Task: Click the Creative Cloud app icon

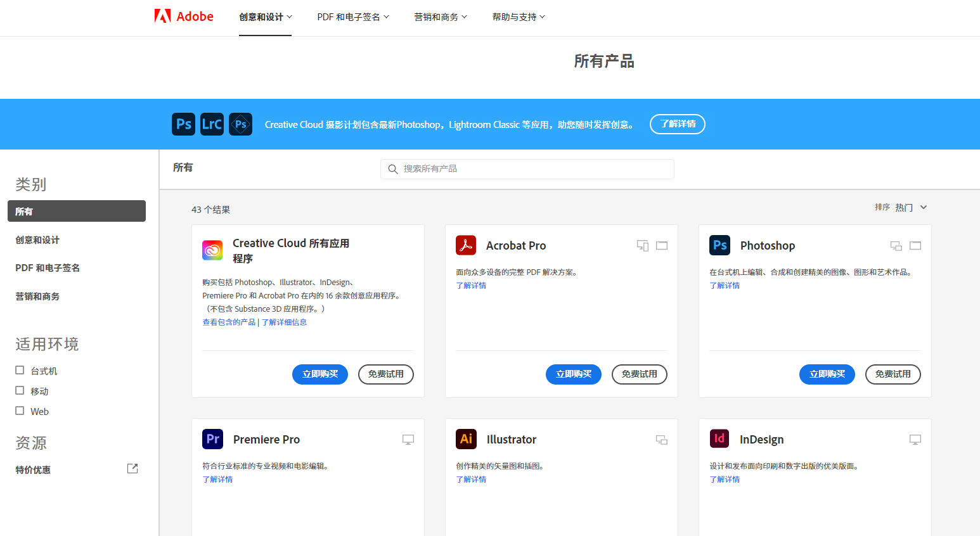Action: [x=212, y=250]
